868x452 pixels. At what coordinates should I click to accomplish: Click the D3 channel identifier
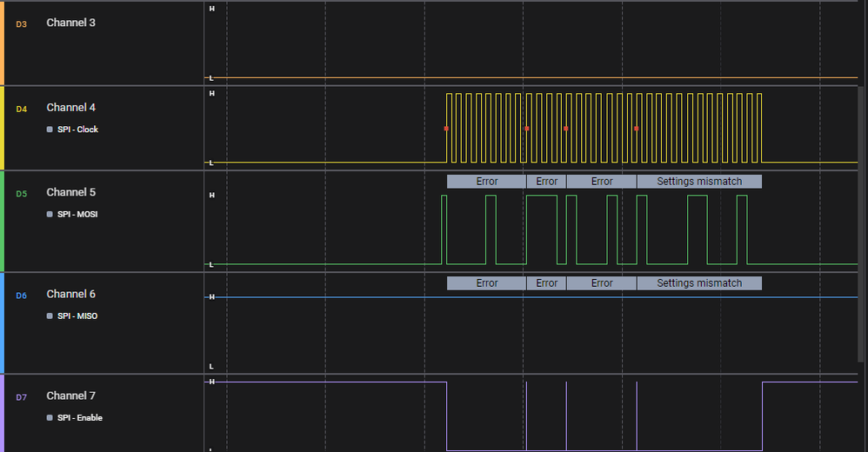tap(21, 24)
